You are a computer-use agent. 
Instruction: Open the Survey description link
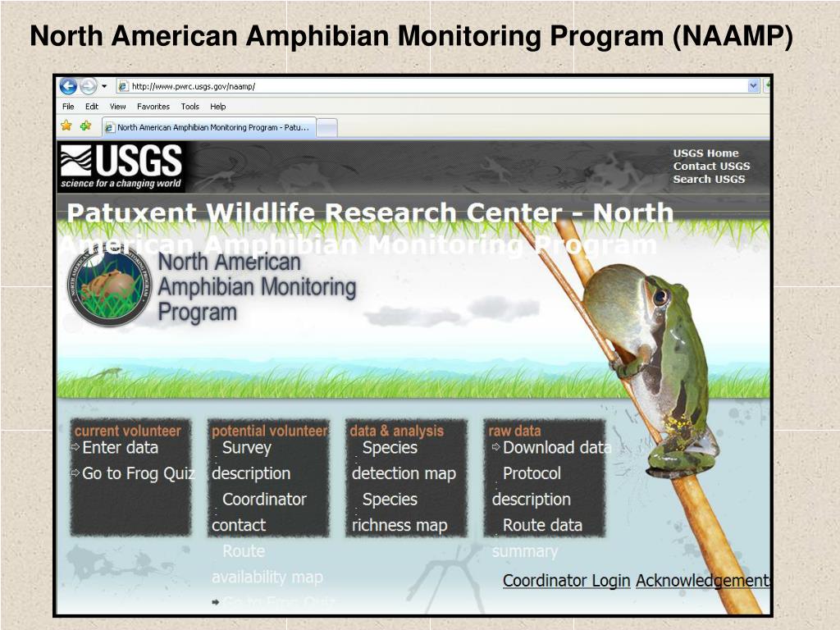[251, 460]
